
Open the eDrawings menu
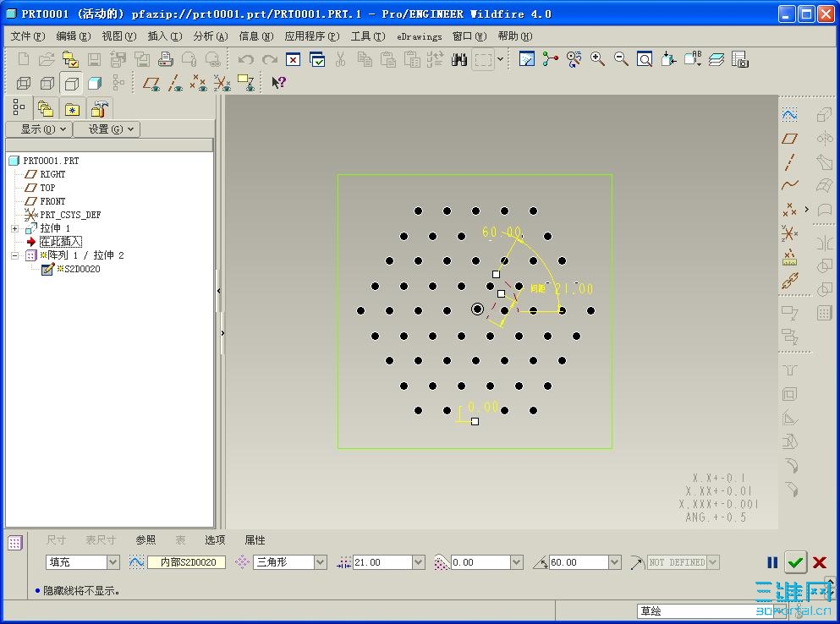pos(420,36)
